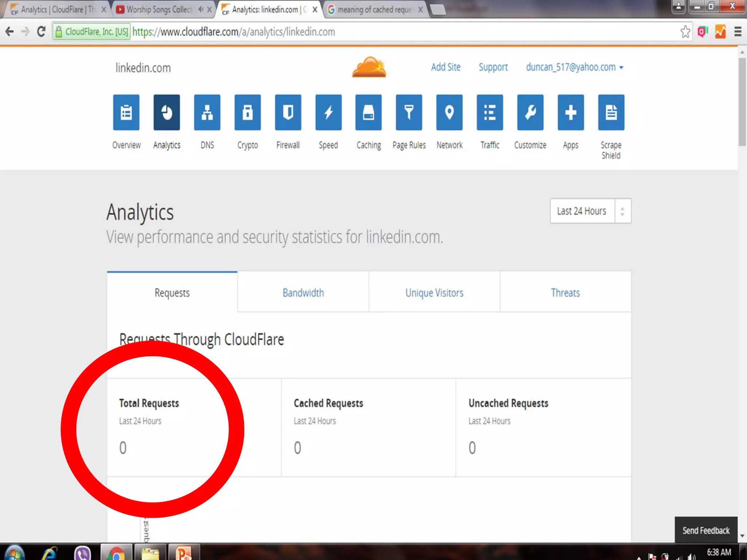The width and height of the screenshot is (747, 560).
Task: Switch to the Unique Visitors tab
Action: 434,292
